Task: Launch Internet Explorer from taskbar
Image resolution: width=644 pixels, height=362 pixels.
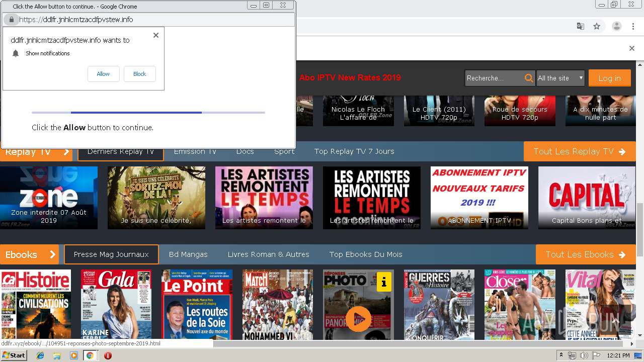Action: point(40,355)
